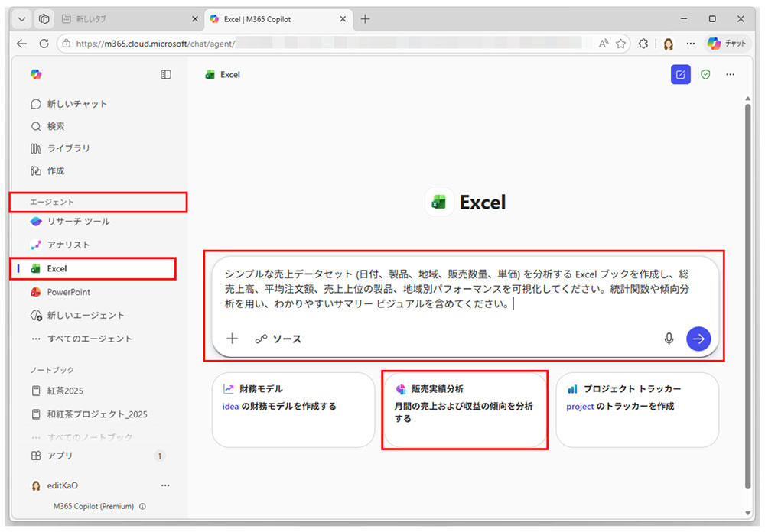Image resolution: width=765 pixels, height=532 pixels.
Task: Click the green shield protection icon
Action: click(x=705, y=74)
